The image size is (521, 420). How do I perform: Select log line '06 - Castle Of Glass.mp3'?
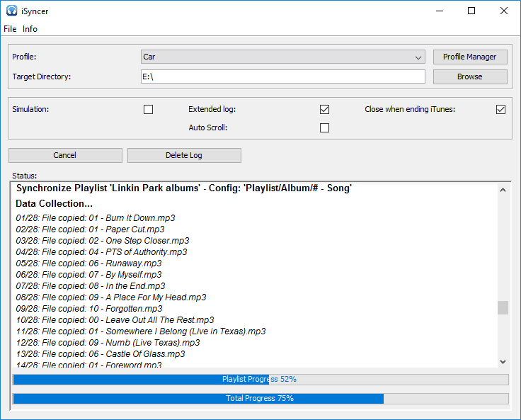pos(101,354)
